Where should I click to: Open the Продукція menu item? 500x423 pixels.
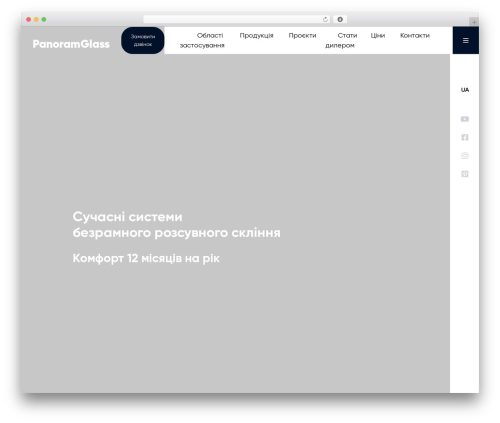tap(256, 35)
